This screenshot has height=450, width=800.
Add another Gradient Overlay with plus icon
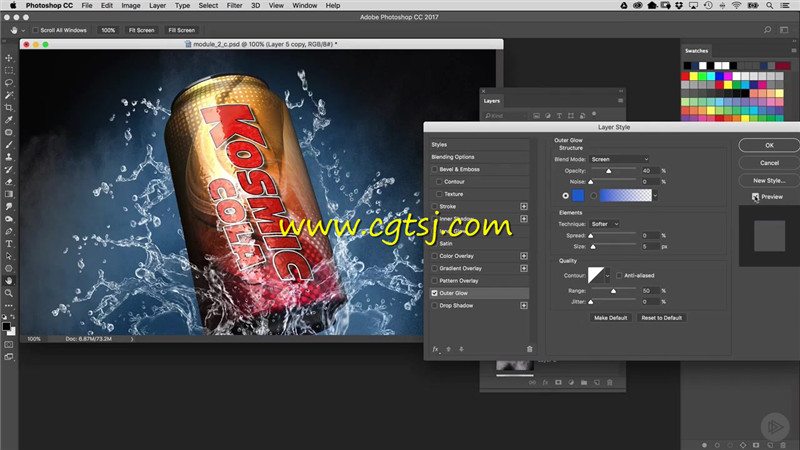[x=523, y=268]
